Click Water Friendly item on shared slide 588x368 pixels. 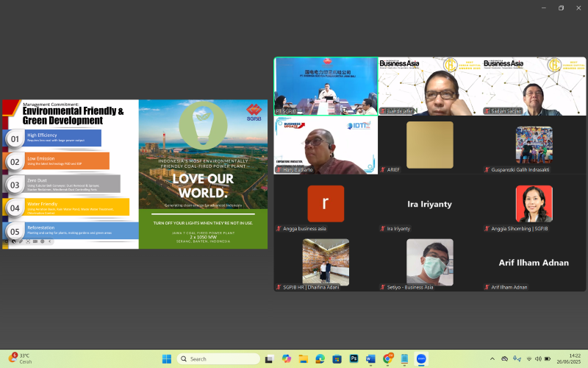[x=66, y=208]
